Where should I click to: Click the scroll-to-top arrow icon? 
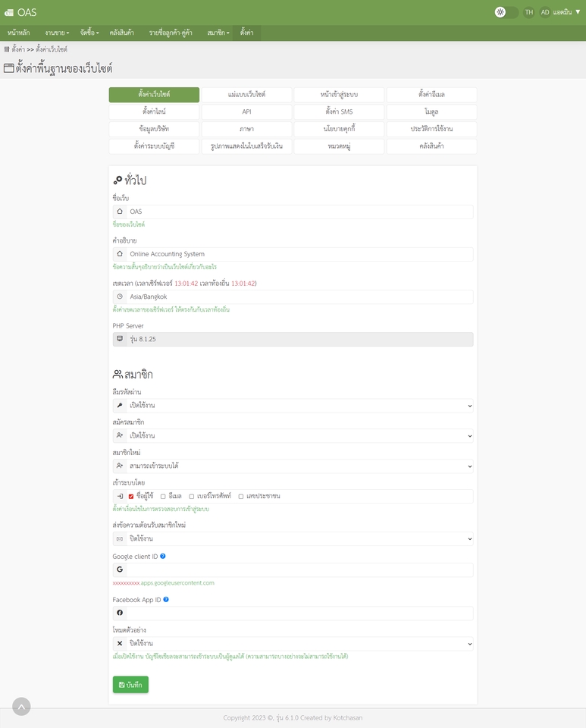(21, 706)
